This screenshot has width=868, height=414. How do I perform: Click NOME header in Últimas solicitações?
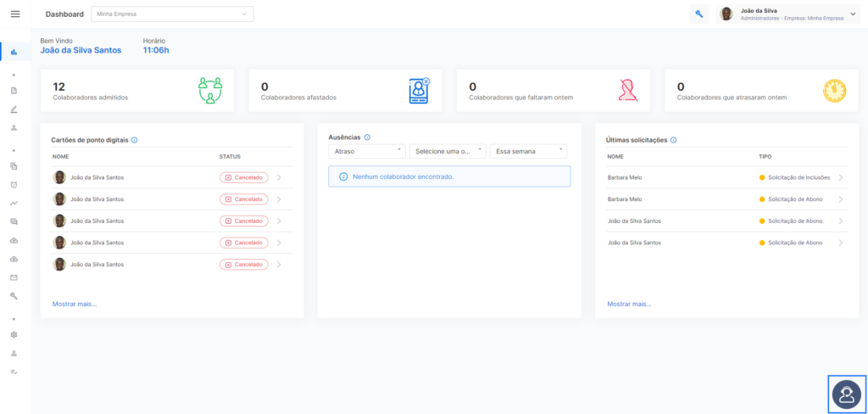click(x=615, y=157)
